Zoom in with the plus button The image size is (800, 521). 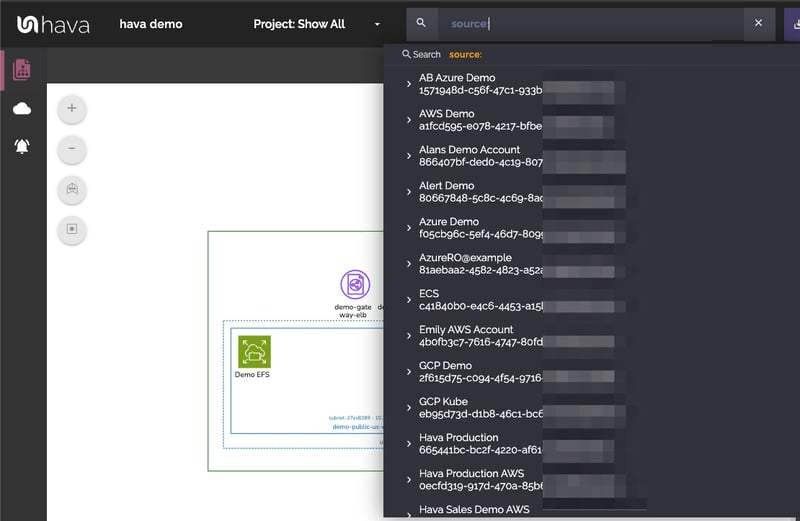[x=72, y=108]
